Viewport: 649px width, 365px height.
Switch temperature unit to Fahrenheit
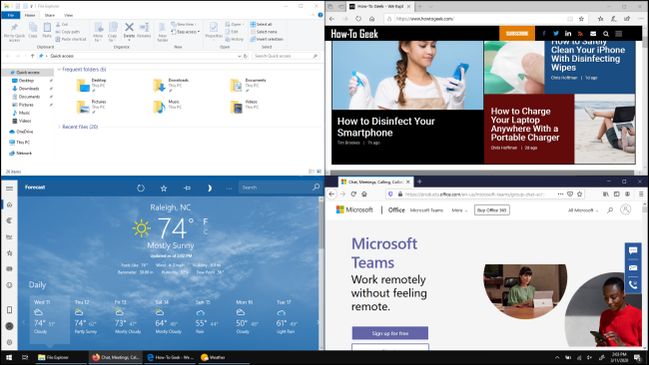click(205, 221)
